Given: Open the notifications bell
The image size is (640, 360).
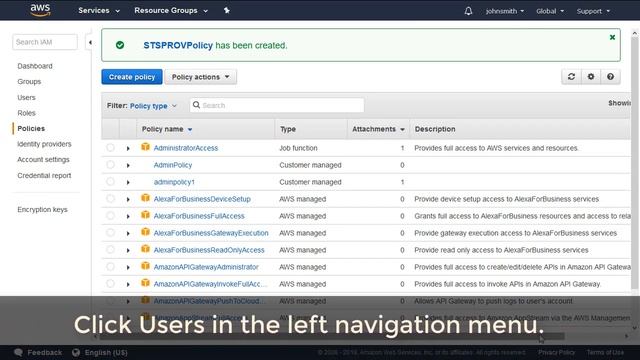Looking at the screenshot, I should 468,11.
